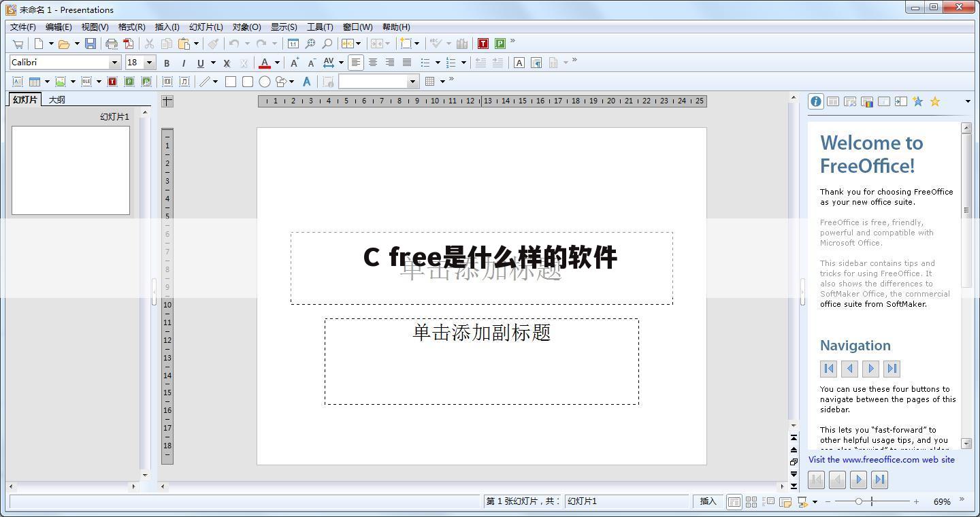Expand the line tool dropdown arrow
Viewport: 980px width, 517px height.
pyautogui.click(x=215, y=82)
